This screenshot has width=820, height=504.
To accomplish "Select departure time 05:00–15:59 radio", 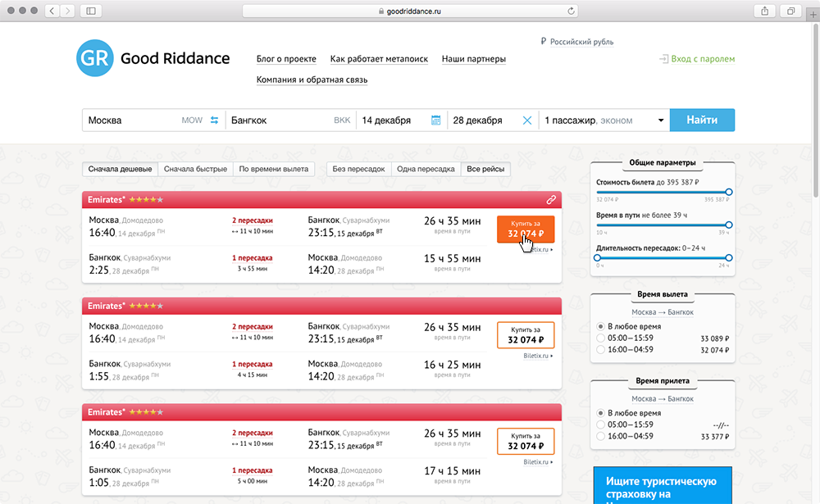I will (601, 338).
